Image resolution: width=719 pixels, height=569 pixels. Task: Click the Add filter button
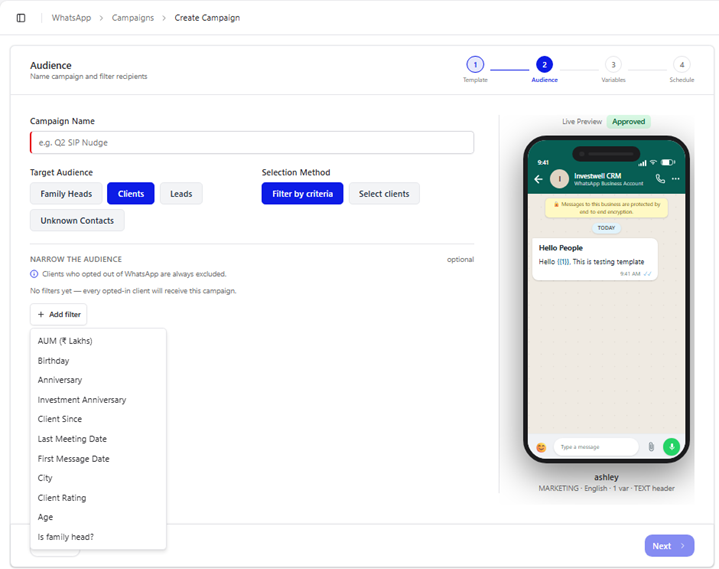pyautogui.click(x=59, y=315)
